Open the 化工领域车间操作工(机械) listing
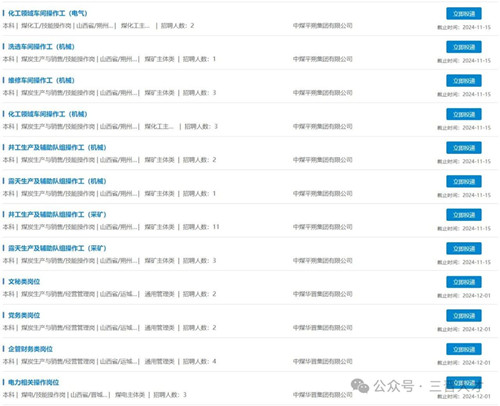This screenshot has width=500, height=406. click(x=48, y=114)
